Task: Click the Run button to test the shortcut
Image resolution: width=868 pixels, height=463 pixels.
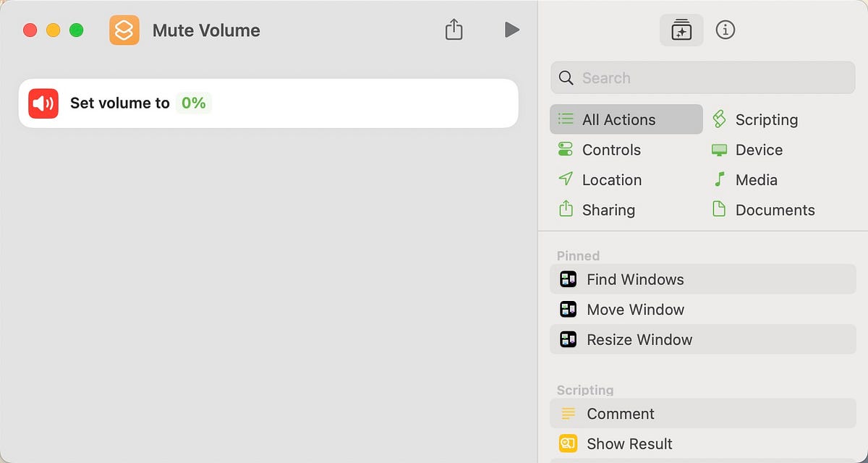Action: (x=511, y=30)
